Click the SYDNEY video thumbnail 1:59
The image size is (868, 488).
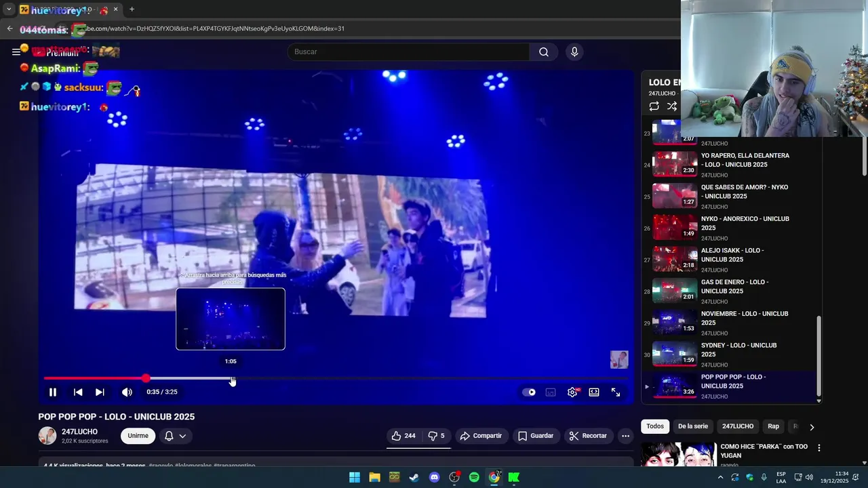click(675, 353)
